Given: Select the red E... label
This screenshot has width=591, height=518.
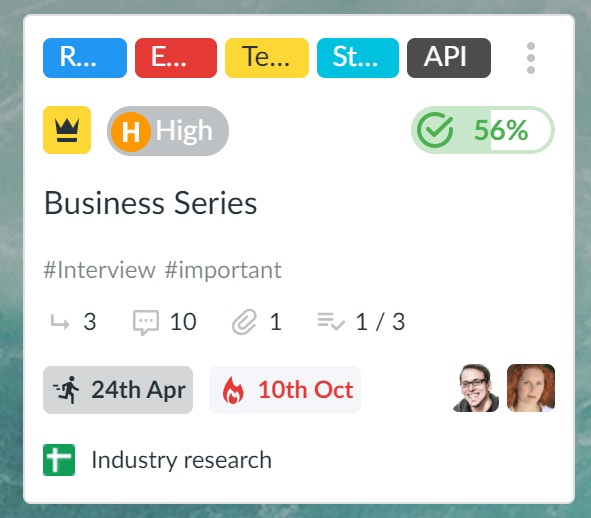Looking at the screenshot, I should pos(176,58).
